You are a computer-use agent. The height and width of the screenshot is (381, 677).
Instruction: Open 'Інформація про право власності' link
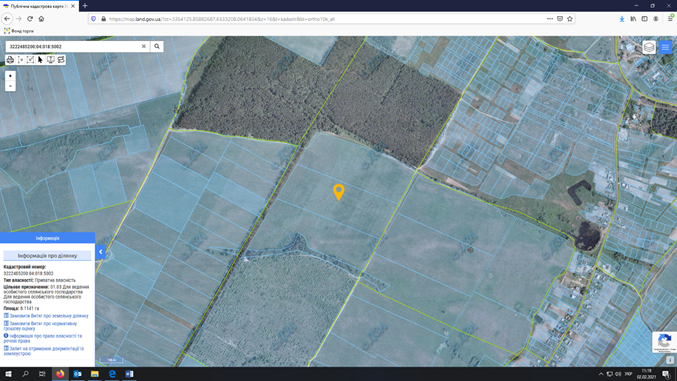tap(43, 338)
